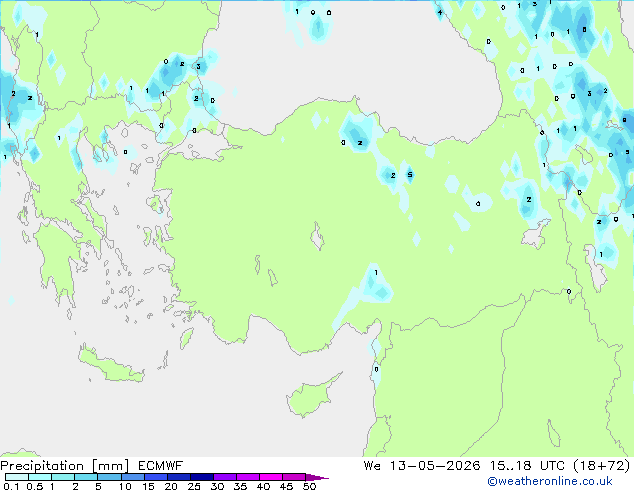
Task: Click the date "13-05-2026" in the footer
Action: 435,466
